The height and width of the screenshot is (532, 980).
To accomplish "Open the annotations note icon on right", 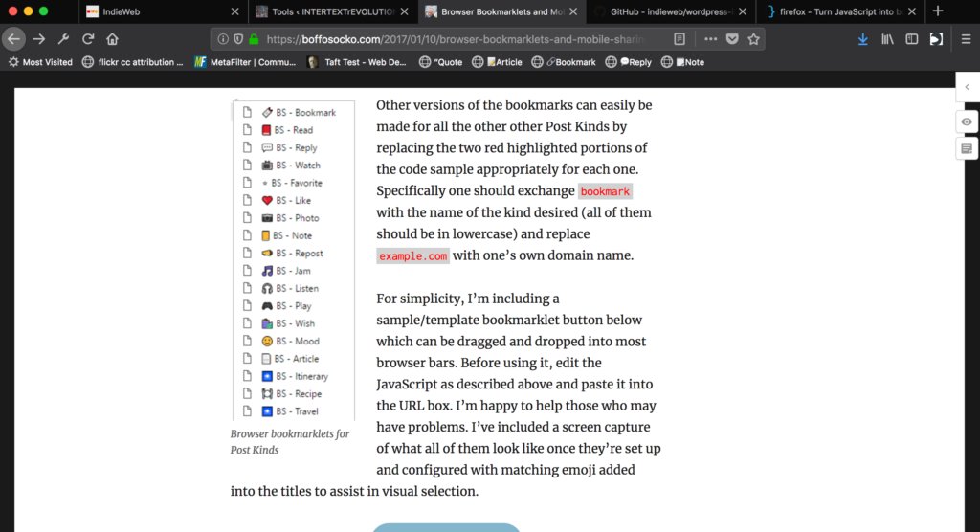I will [967, 148].
